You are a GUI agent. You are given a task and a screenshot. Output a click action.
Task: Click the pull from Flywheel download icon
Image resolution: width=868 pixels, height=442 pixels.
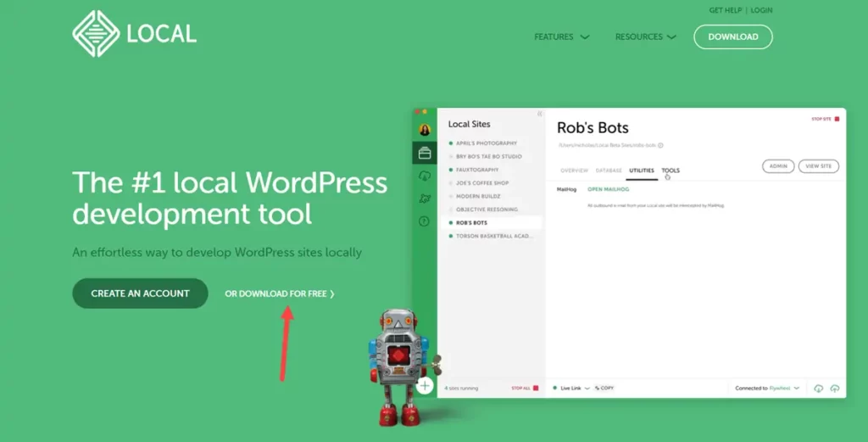[x=818, y=389]
